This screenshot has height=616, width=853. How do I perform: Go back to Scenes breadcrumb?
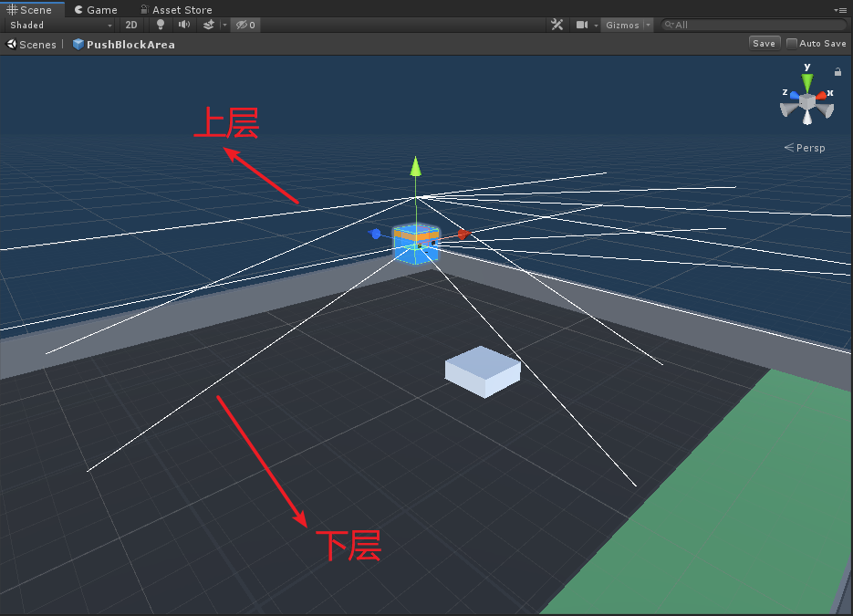(x=31, y=45)
